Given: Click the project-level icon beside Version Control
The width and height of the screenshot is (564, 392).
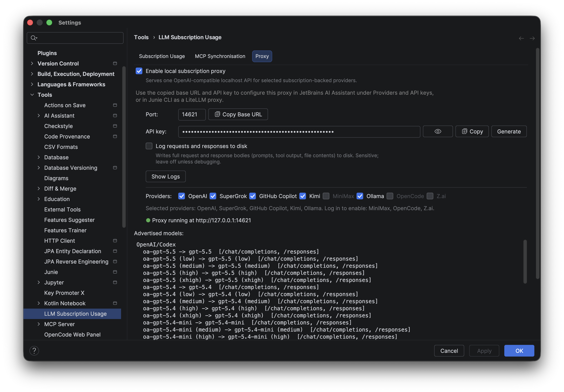Looking at the screenshot, I should (115, 64).
